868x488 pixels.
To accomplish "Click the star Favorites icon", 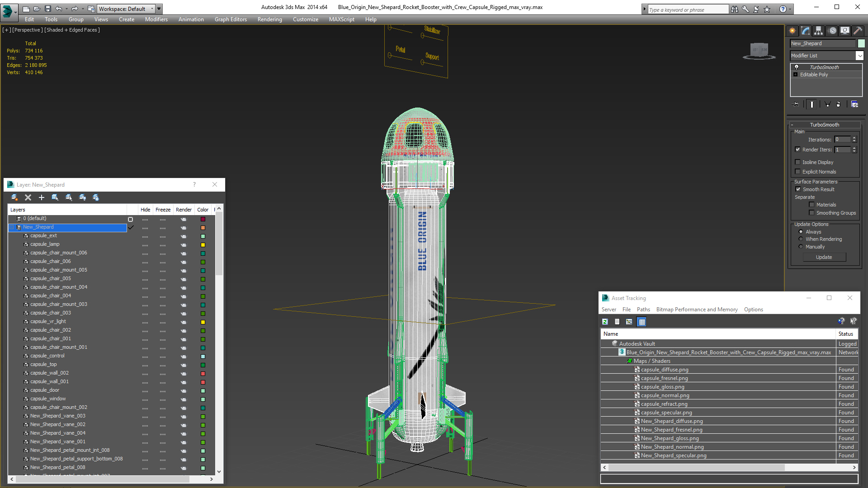I will (767, 9).
